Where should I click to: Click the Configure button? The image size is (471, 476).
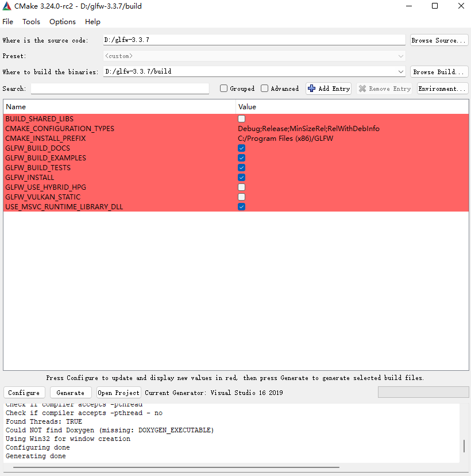[24, 393]
